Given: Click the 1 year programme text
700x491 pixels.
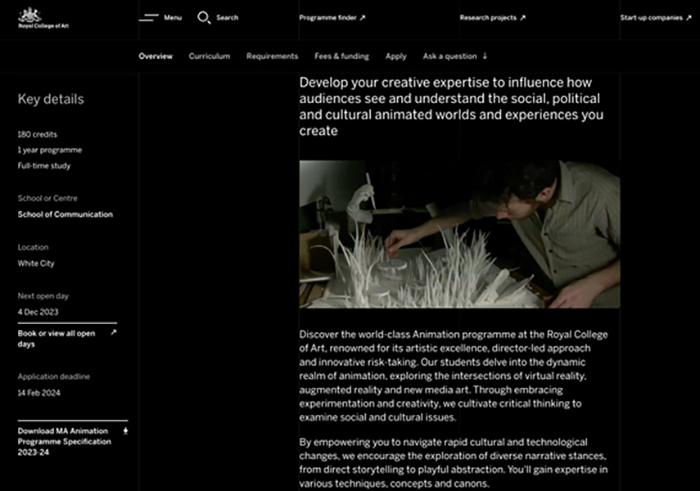Looking at the screenshot, I should click(50, 150).
